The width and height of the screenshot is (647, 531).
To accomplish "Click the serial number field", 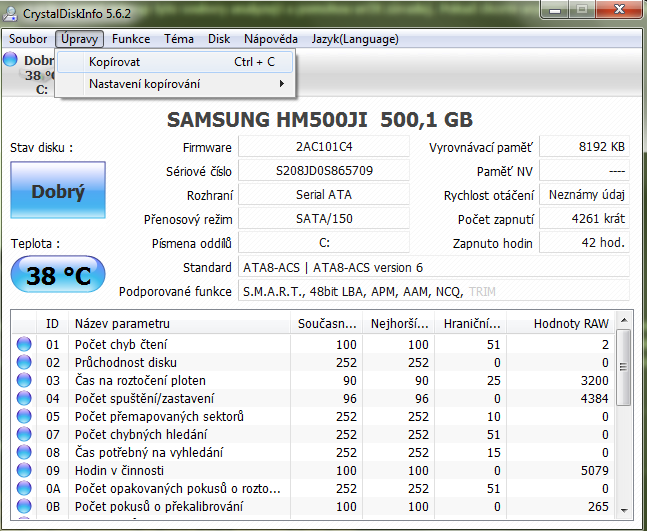I will (x=324, y=171).
